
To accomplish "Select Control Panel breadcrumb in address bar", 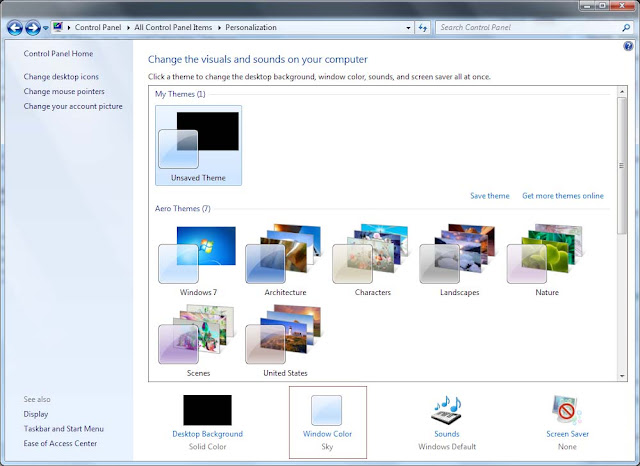I will [x=98, y=27].
